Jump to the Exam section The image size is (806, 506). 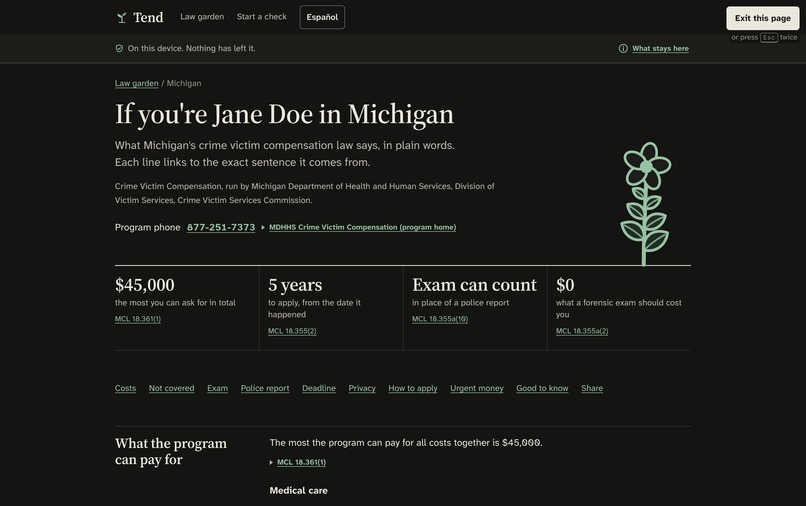217,388
